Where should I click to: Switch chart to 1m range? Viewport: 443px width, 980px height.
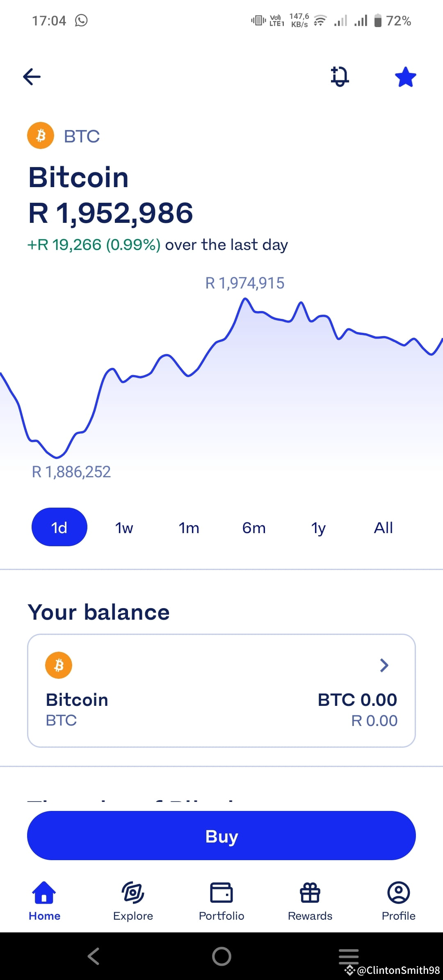(189, 528)
